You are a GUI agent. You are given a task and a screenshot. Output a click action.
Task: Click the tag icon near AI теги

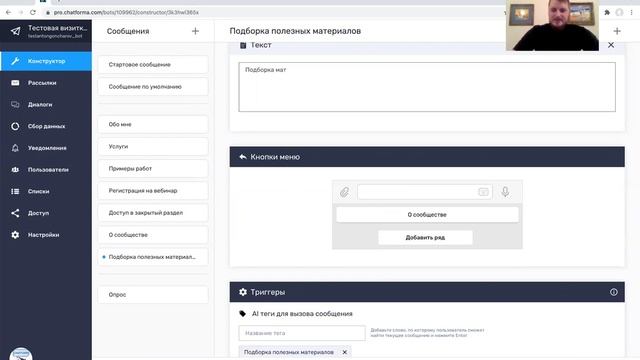tap(242, 313)
